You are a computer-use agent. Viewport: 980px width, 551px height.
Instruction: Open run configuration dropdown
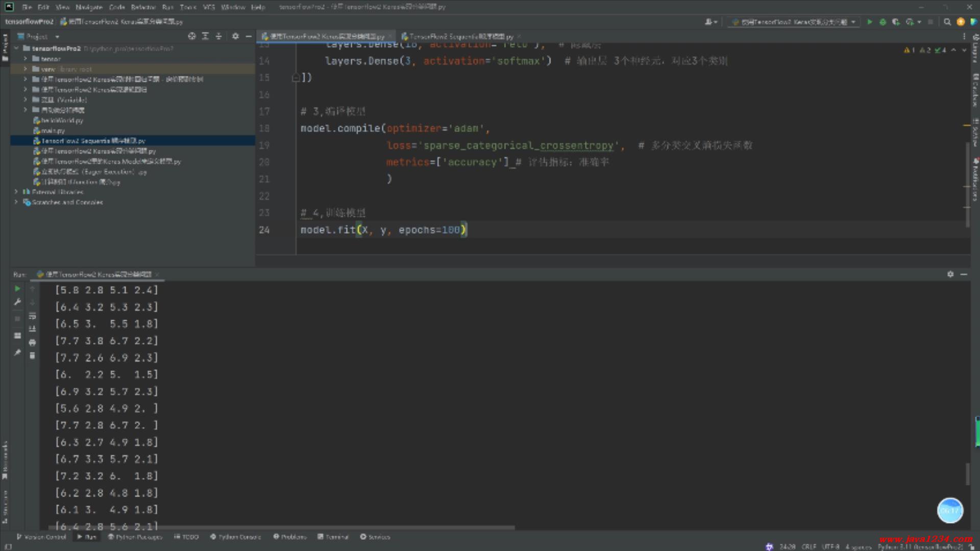[794, 22]
